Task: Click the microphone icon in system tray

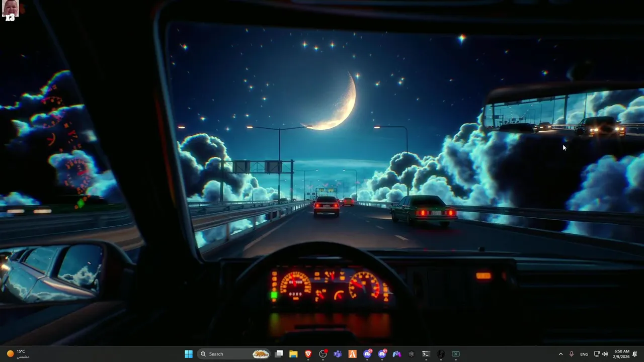Action: [x=572, y=354]
